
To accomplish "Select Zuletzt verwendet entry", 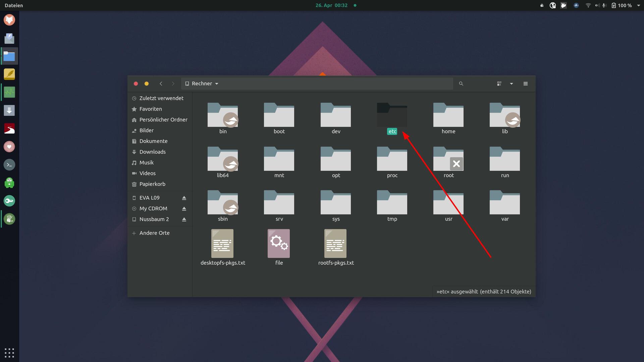I will 161,98.
